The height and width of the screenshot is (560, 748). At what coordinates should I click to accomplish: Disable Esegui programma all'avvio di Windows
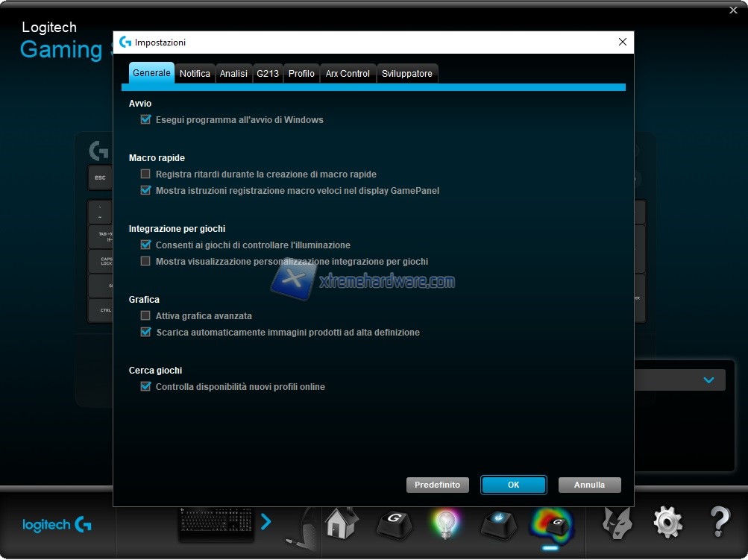pos(146,119)
